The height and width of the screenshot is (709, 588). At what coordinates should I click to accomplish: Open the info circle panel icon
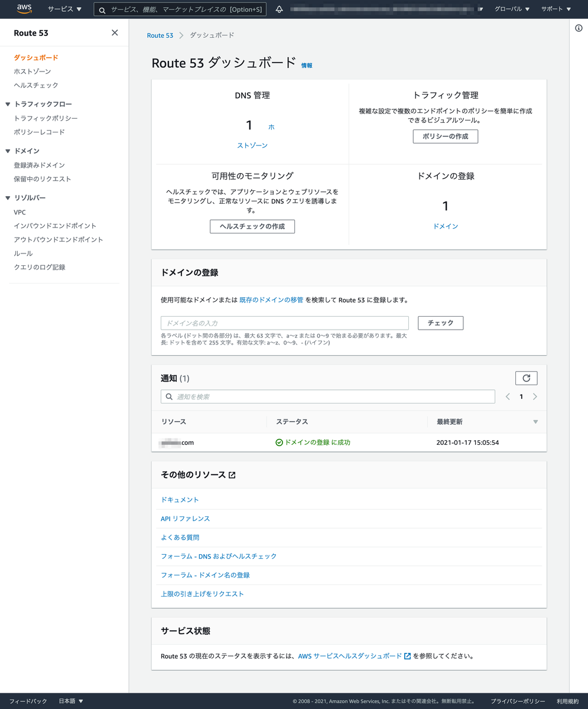[579, 28]
